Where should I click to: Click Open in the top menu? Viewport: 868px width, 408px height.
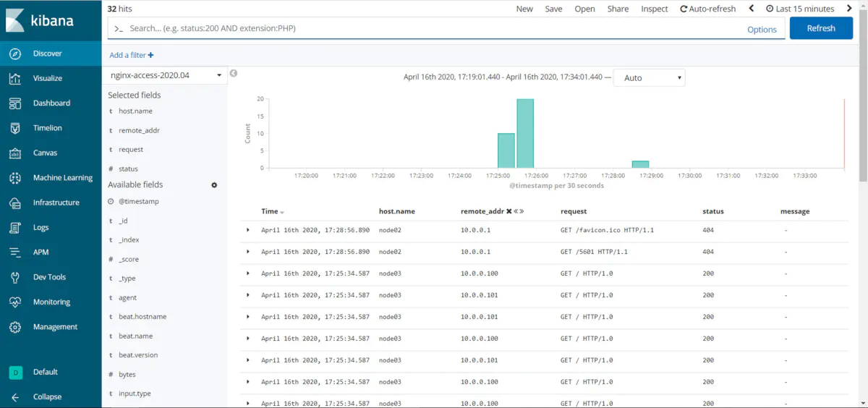pyautogui.click(x=584, y=9)
